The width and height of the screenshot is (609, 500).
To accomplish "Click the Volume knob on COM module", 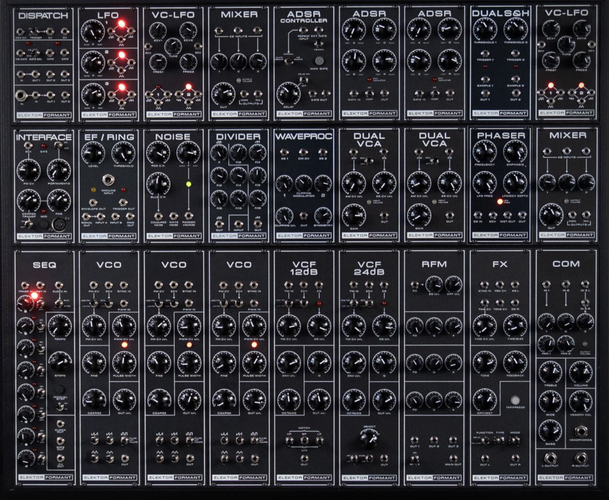I will (x=581, y=372).
